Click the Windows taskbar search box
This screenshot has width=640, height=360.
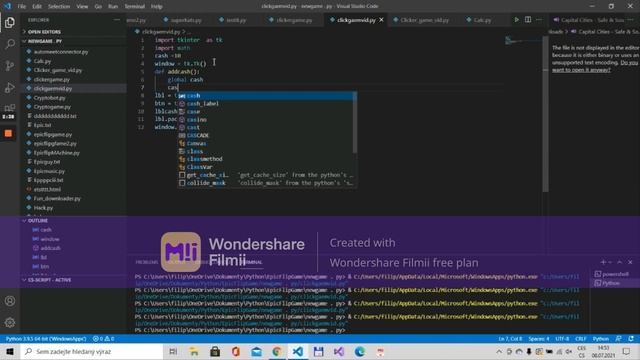[x=92, y=351]
